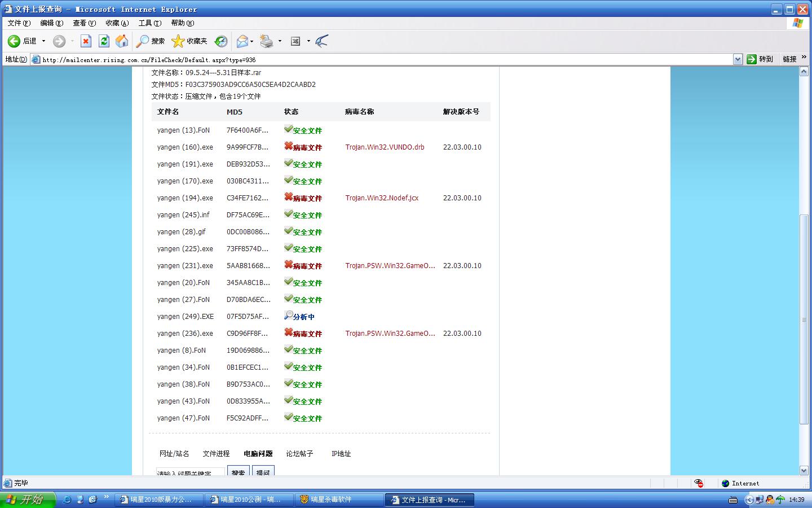812x508 pixels.
Task: Switch to the IP地址 tab
Action: pos(341,454)
